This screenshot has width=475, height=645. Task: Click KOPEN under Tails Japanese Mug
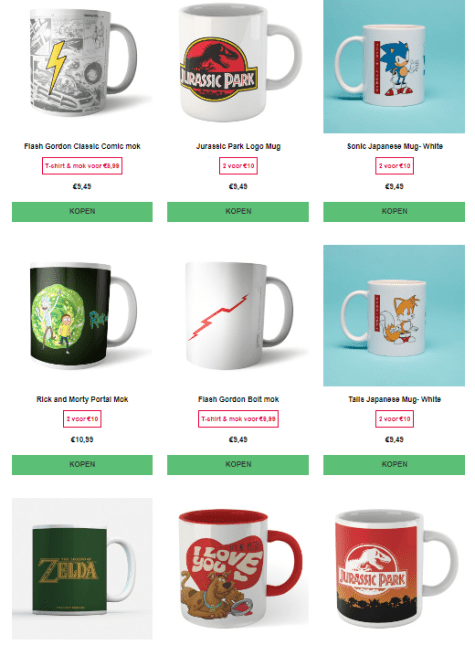coord(394,464)
